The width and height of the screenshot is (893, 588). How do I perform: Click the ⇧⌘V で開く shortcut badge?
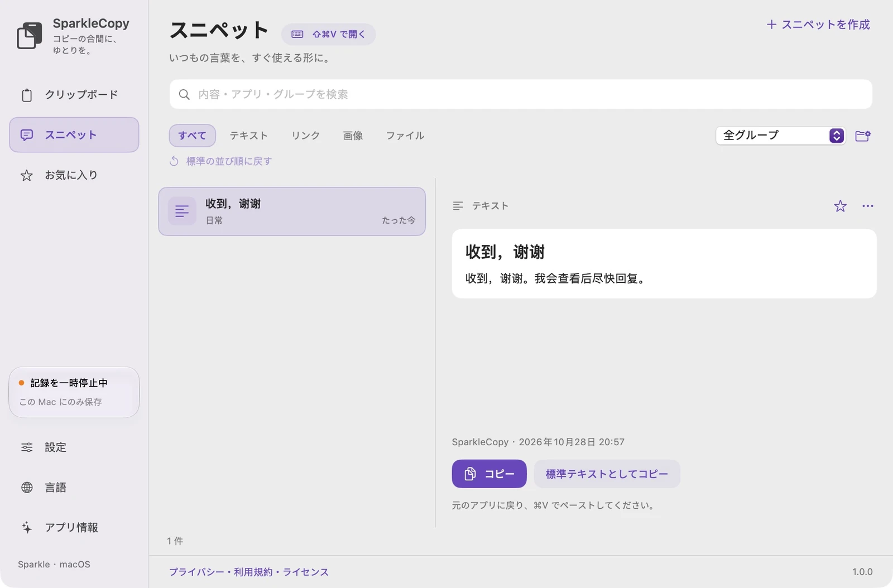[328, 34]
